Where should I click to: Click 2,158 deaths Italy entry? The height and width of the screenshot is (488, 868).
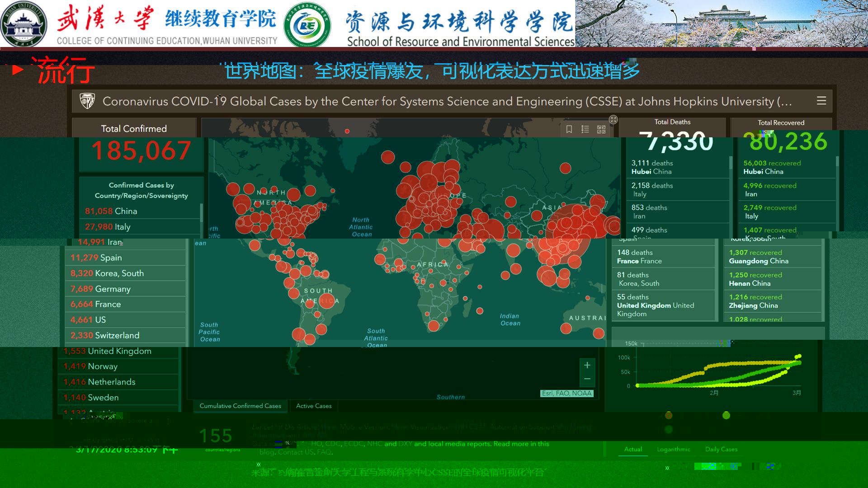point(678,190)
